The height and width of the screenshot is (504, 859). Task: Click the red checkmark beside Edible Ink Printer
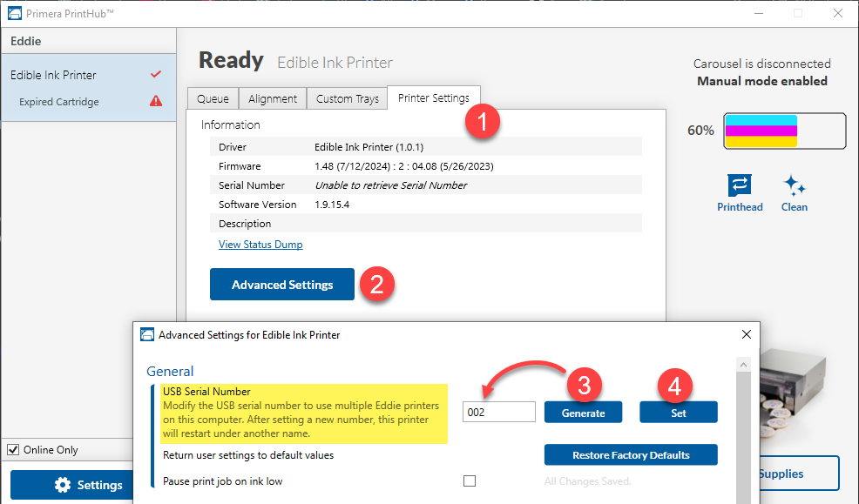click(x=156, y=74)
